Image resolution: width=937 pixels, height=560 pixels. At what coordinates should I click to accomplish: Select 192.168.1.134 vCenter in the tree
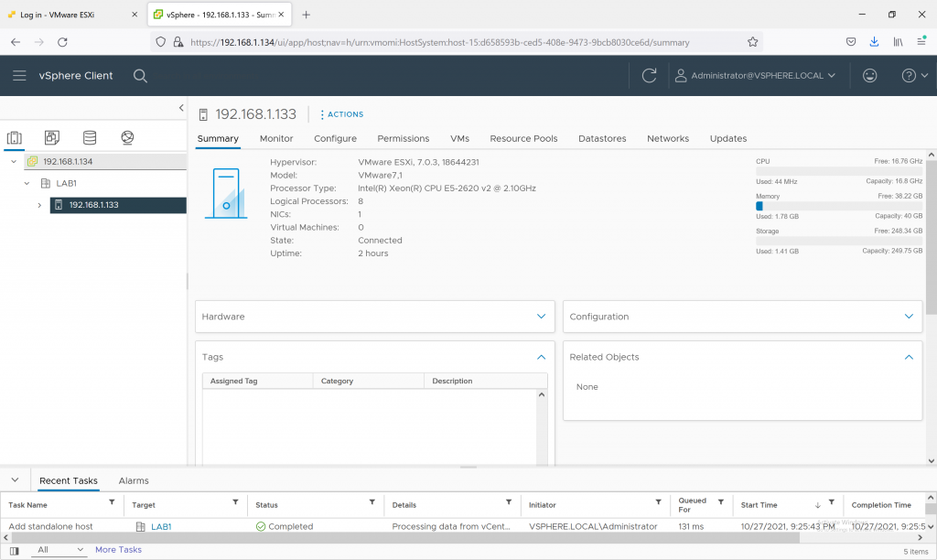[68, 161]
